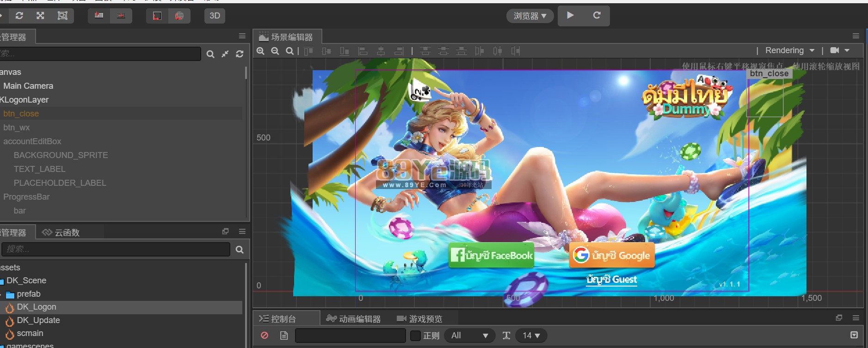Switch to the 云函数 tab
The image size is (868, 348).
[x=61, y=232]
